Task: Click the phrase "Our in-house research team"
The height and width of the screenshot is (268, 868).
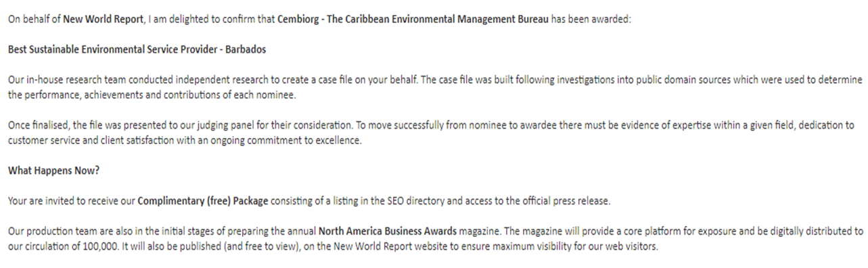Action: pyautogui.click(x=62, y=80)
